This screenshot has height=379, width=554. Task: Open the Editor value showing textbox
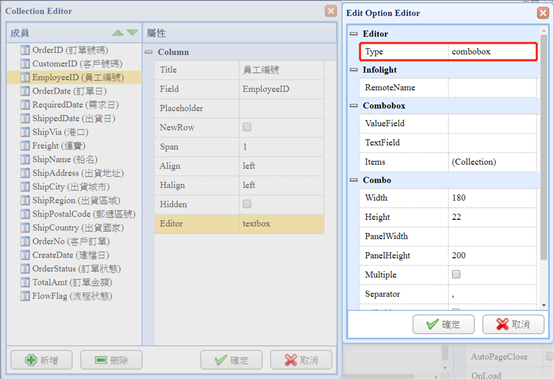282,224
